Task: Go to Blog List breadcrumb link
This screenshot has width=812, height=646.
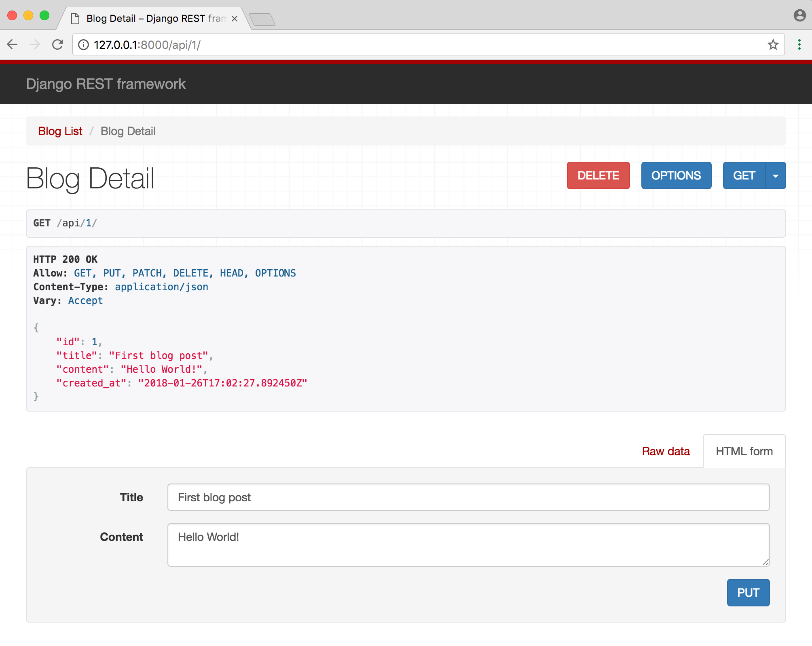Action: [x=60, y=131]
